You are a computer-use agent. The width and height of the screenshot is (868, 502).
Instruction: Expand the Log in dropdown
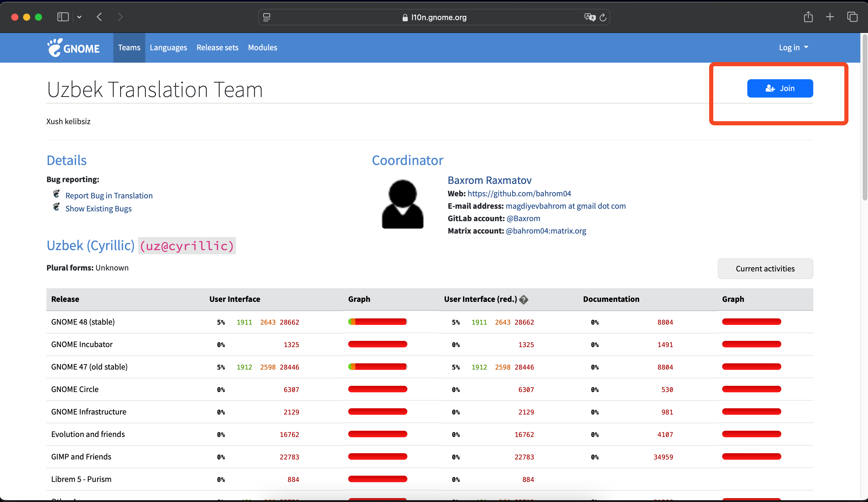(x=793, y=48)
